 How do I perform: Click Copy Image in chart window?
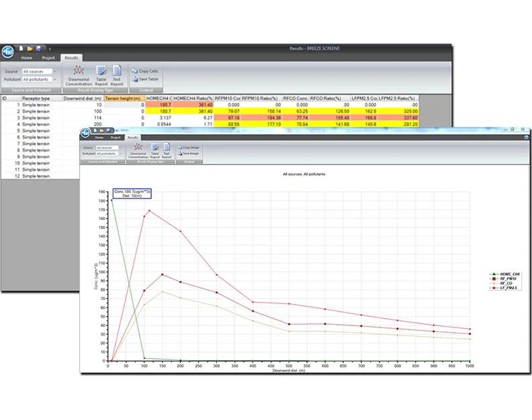click(189, 147)
